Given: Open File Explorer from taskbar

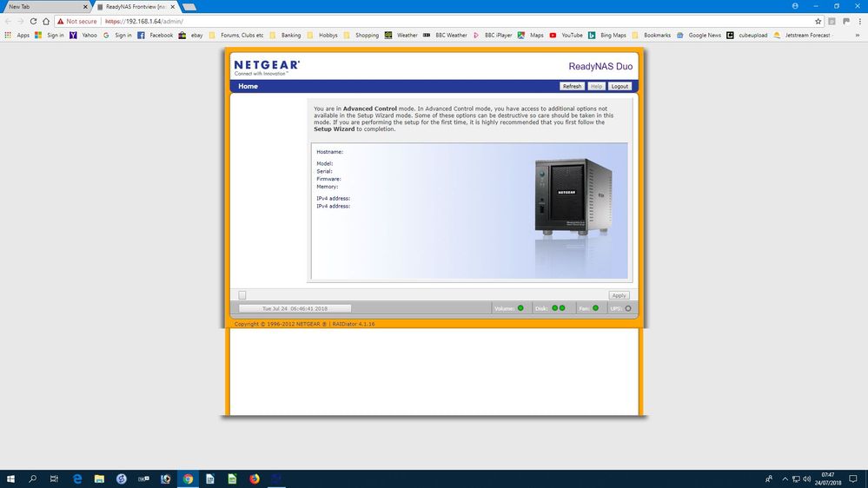Looking at the screenshot, I should (99, 478).
